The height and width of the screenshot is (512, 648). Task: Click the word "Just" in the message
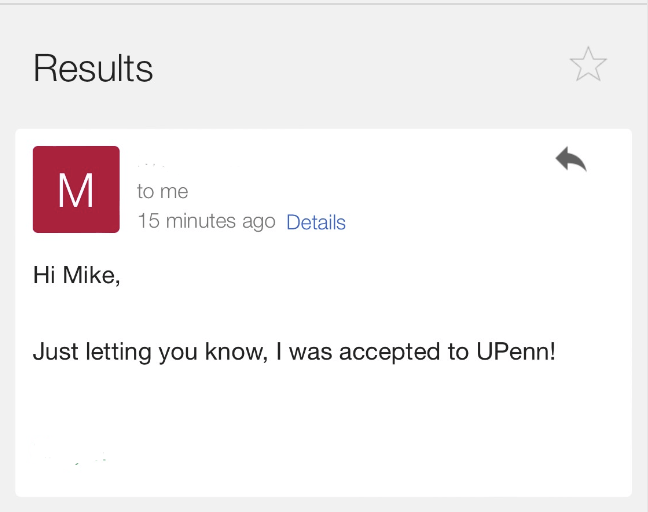52,352
